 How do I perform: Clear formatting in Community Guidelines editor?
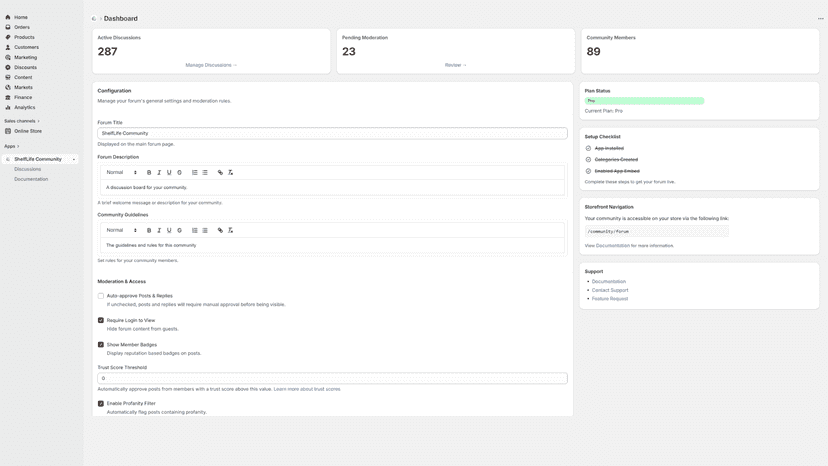point(230,230)
